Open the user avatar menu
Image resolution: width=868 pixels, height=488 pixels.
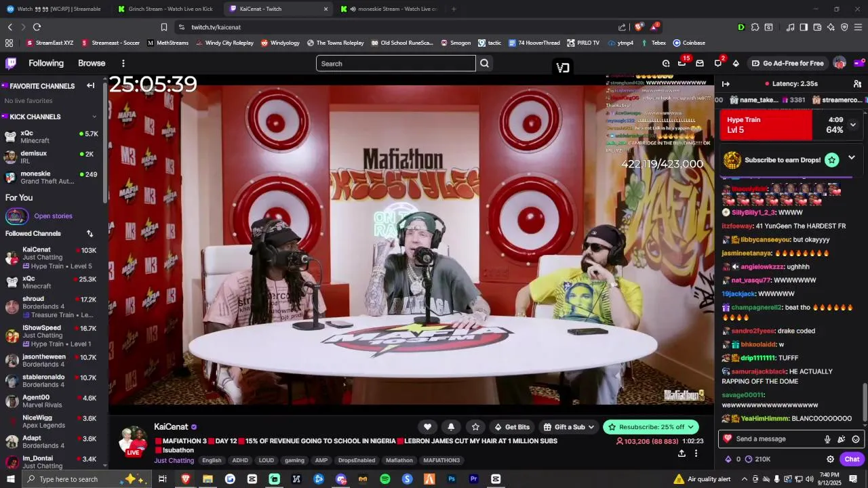click(x=840, y=63)
